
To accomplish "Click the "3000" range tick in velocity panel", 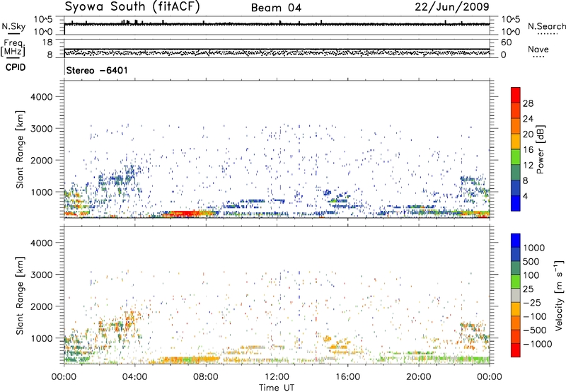I will pyautogui.click(x=41, y=275).
